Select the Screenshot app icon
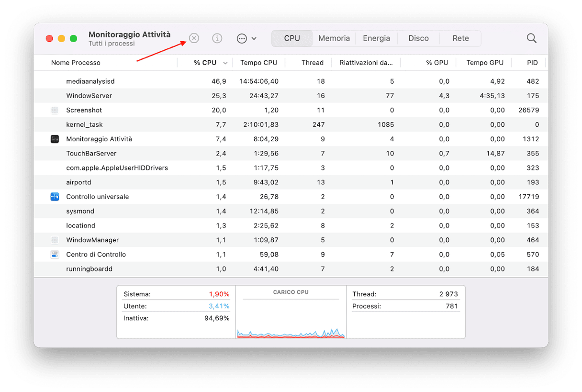Viewport: 582px width, 392px height. (55, 110)
